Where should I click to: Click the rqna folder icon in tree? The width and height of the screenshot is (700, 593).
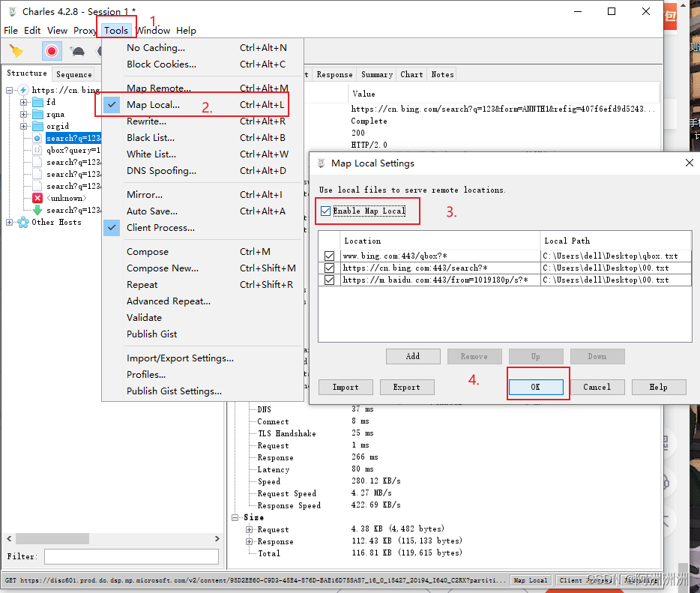pyautogui.click(x=38, y=114)
